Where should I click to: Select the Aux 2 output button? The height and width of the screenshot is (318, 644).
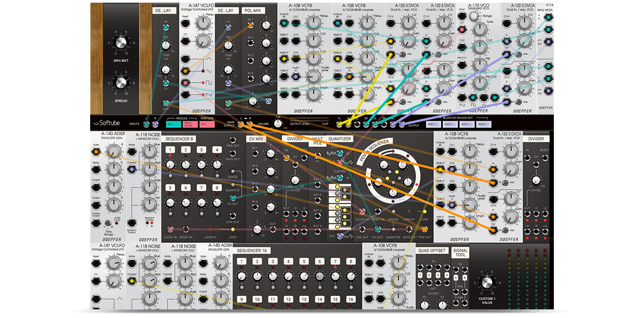[451, 124]
